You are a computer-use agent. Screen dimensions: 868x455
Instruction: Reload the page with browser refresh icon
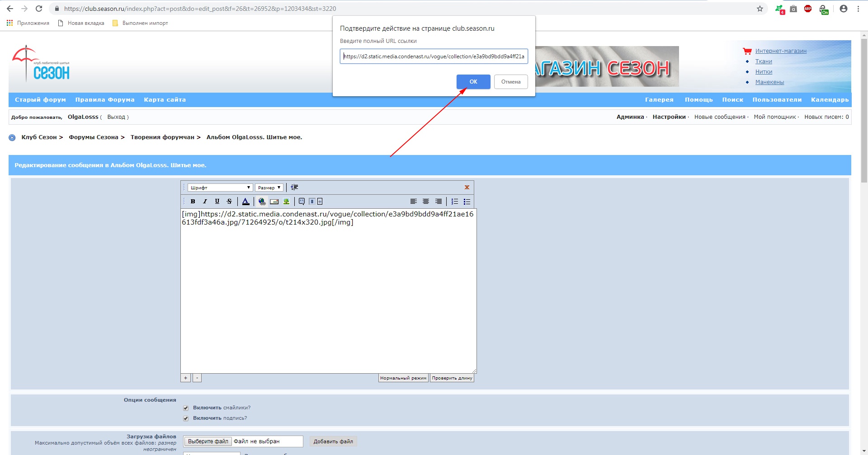pos(39,9)
